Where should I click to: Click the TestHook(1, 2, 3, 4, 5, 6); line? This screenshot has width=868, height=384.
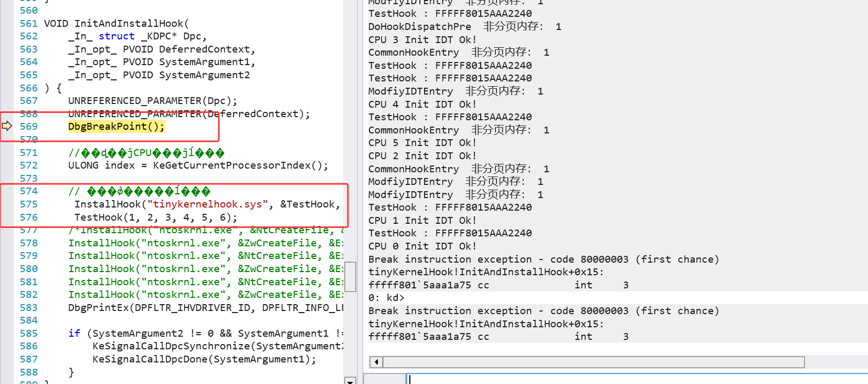tap(156, 217)
